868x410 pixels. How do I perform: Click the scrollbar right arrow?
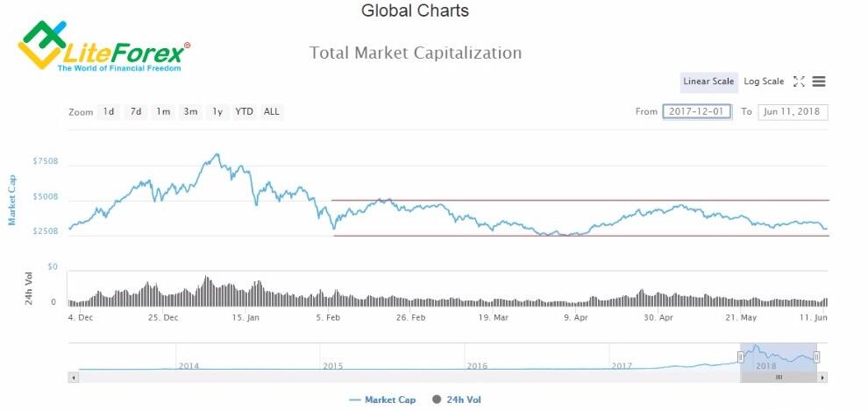pyautogui.click(x=822, y=378)
